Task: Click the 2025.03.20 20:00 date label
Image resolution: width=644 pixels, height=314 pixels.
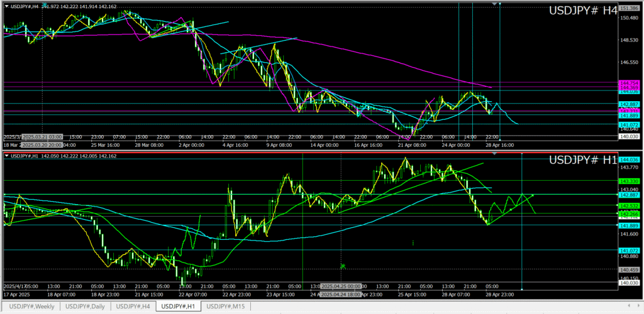Action: (x=42, y=144)
